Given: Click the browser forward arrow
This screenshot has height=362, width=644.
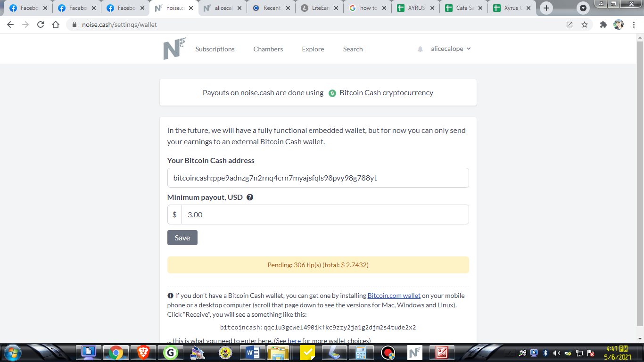Looking at the screenshot, I should [25, 25].
